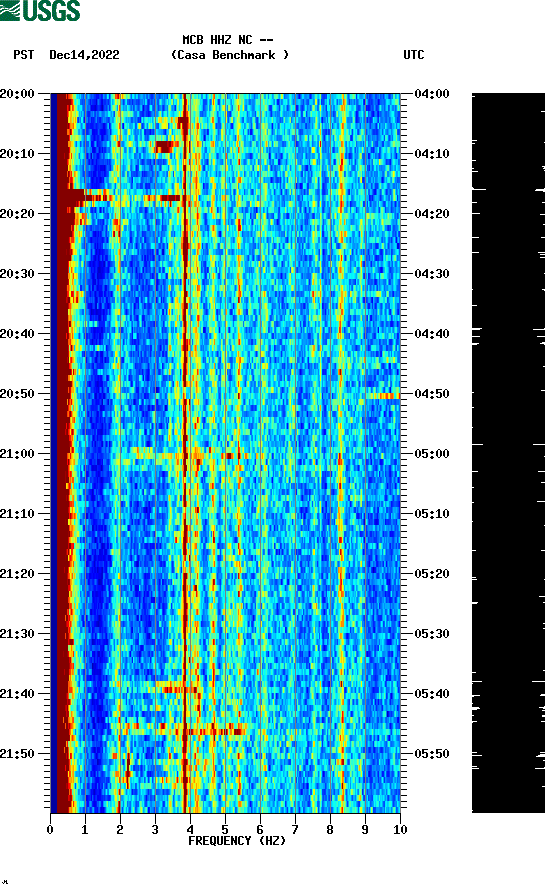Image resolution: width=552 pixels, height=893 pixels.
Task: Click the 'PST' timezone label
Action: (x=24, y=55)
